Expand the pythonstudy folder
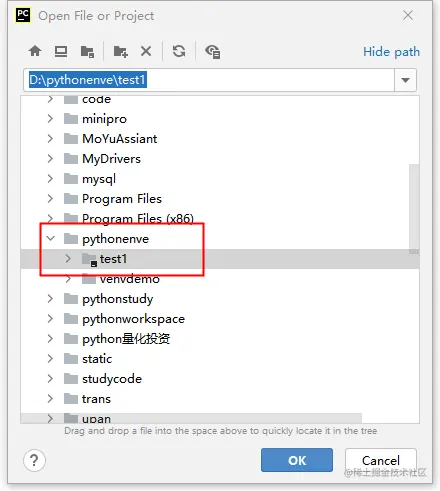 [50, 299]
